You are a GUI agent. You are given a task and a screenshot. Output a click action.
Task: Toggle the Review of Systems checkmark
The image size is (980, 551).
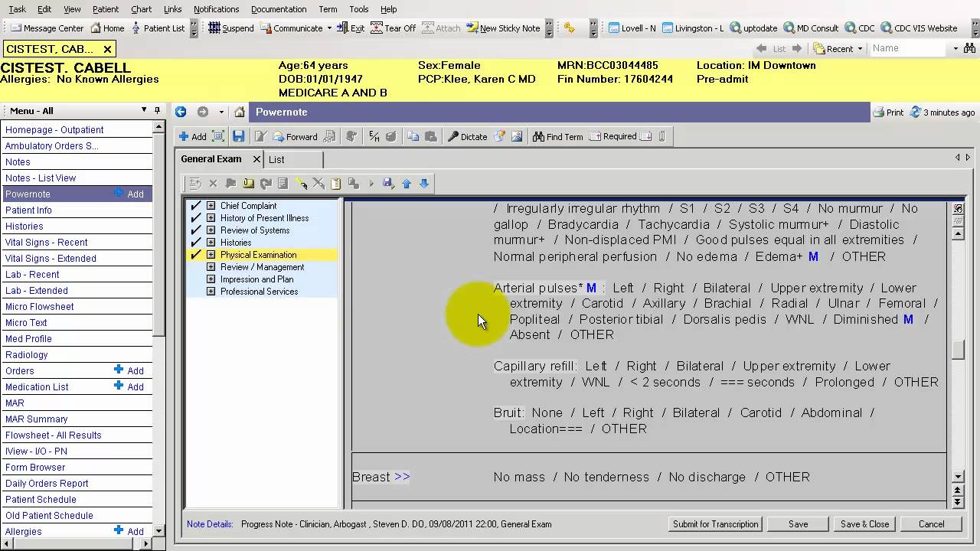195,230
